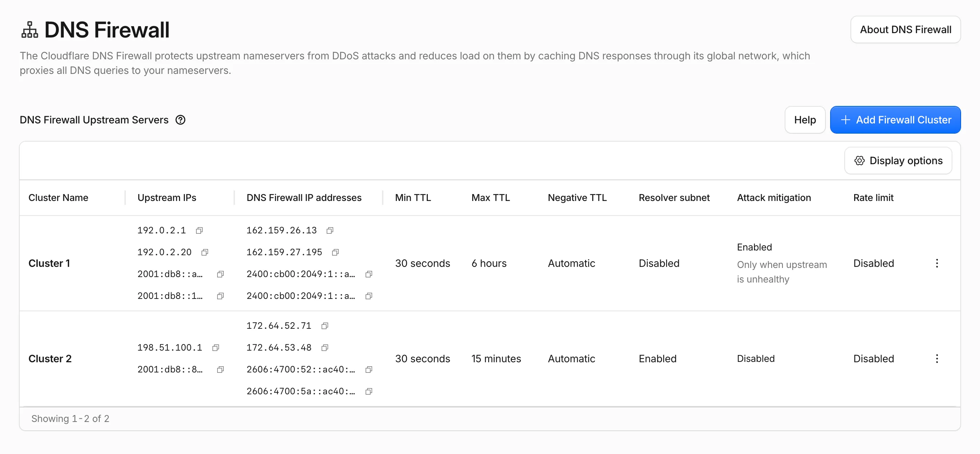Image resolution: width=980 pixels, height=454 pixels.
Task: Click the 6 hours Max TTL value
Action: click(x=489, y=263)
